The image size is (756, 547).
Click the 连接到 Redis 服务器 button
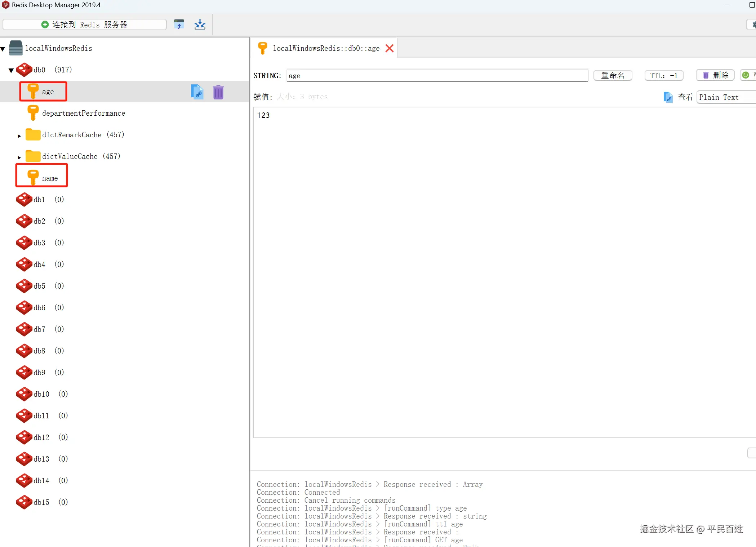coord(84,25)
